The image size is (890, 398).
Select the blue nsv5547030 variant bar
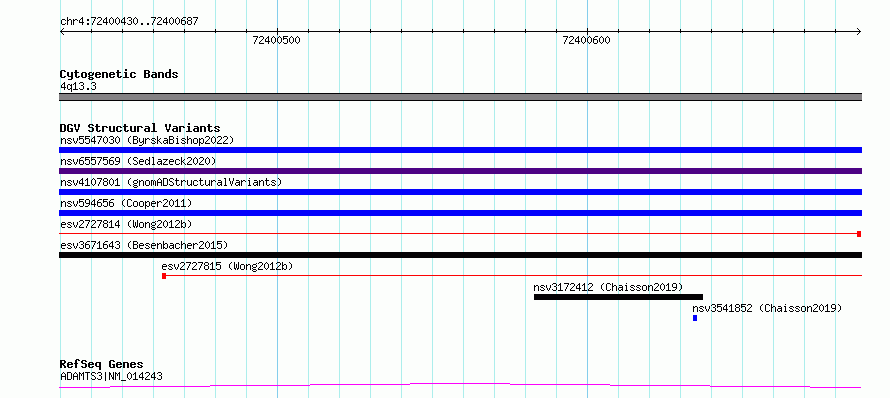coord(460,150)
